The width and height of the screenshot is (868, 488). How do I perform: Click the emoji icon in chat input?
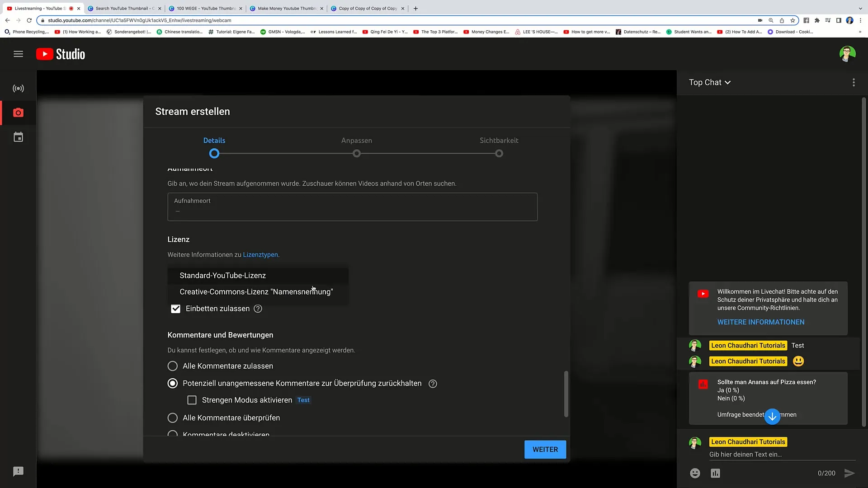[694, 473]
